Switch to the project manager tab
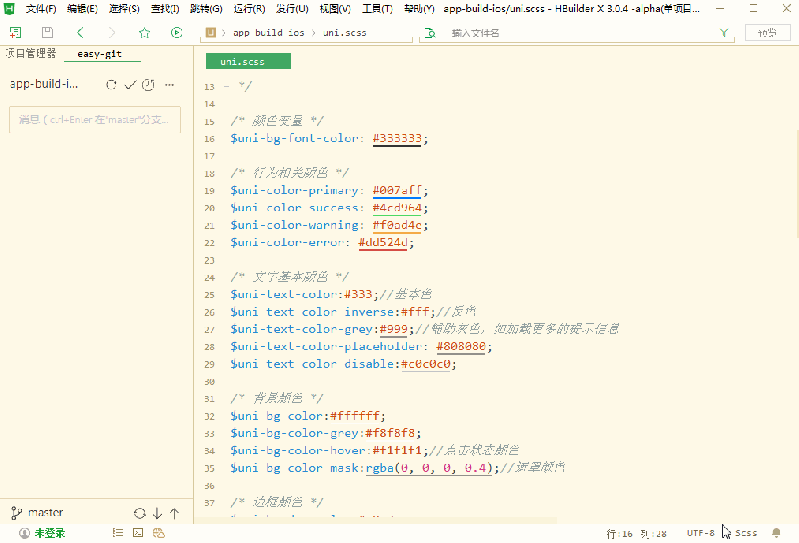 [31, 53]
